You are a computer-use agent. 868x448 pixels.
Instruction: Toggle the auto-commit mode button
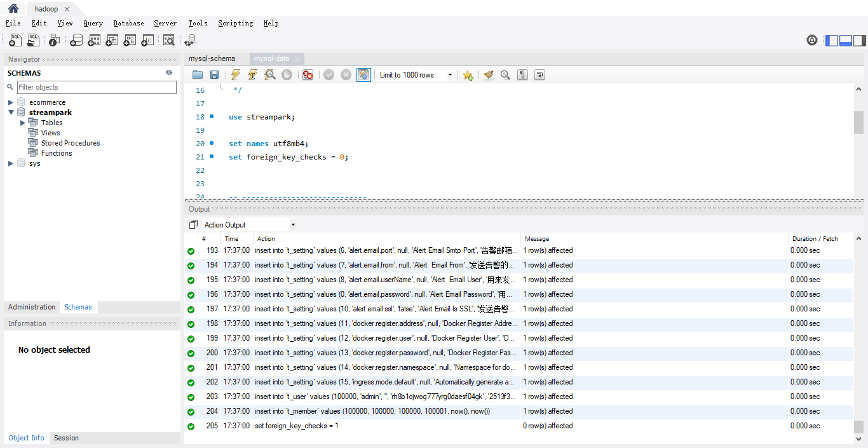point(363,75)
